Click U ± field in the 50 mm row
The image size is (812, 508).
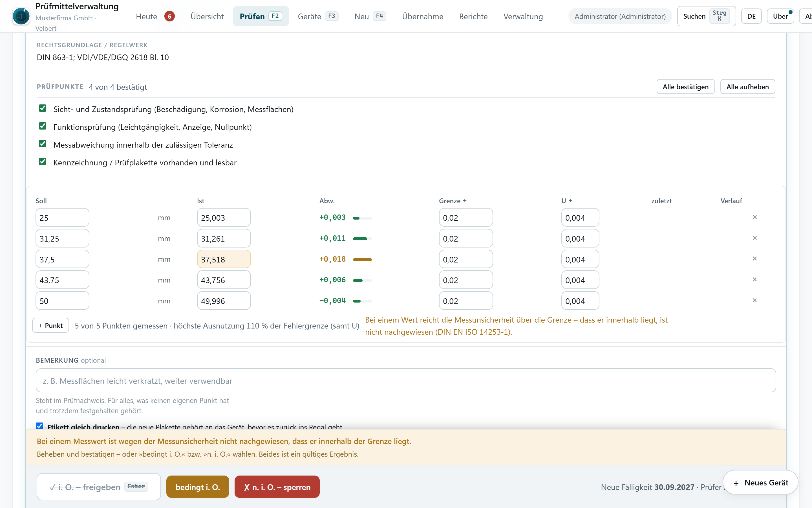coord(580,301)
